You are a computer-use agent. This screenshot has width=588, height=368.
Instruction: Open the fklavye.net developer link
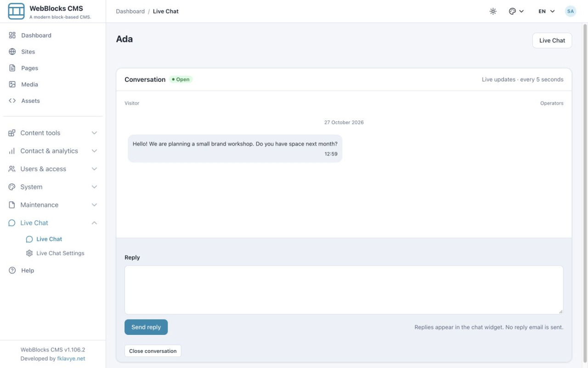point(71,358)
